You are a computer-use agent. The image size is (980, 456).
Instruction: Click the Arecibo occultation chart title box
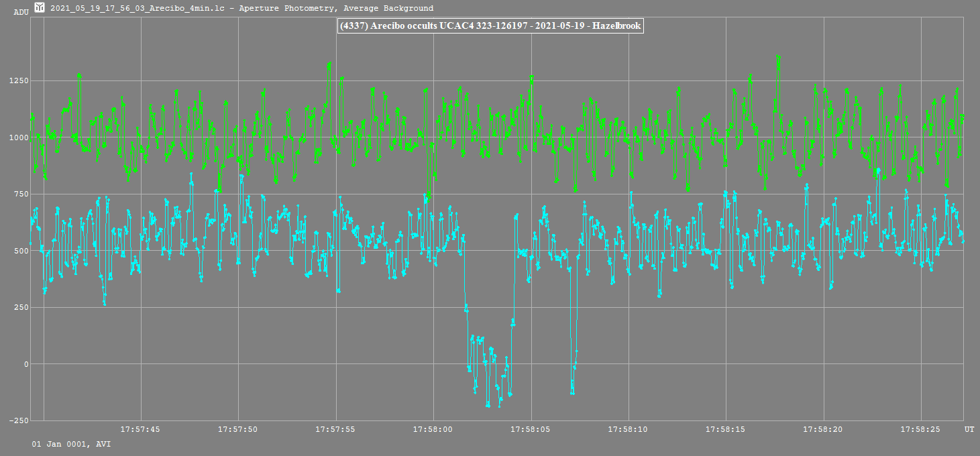490,26
